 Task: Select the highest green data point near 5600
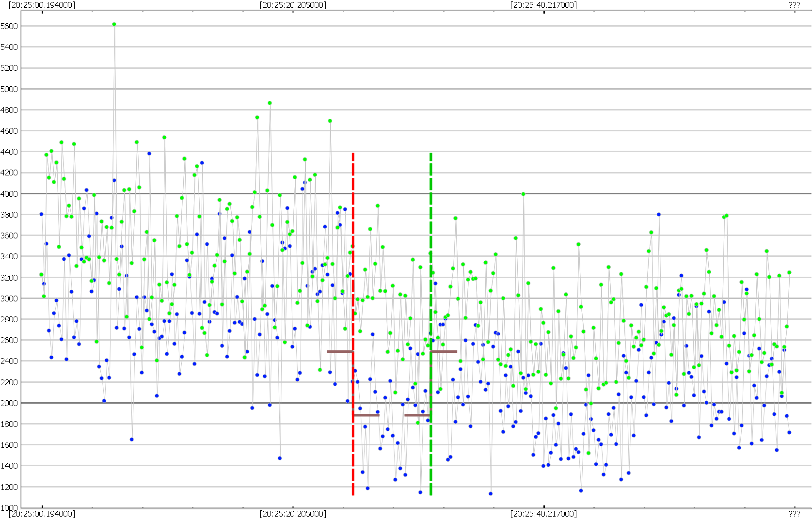click(x=114, y=24)
